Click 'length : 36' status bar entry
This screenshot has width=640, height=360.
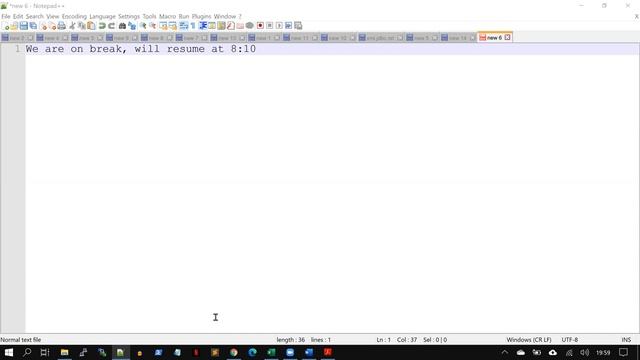pos(291,340)
